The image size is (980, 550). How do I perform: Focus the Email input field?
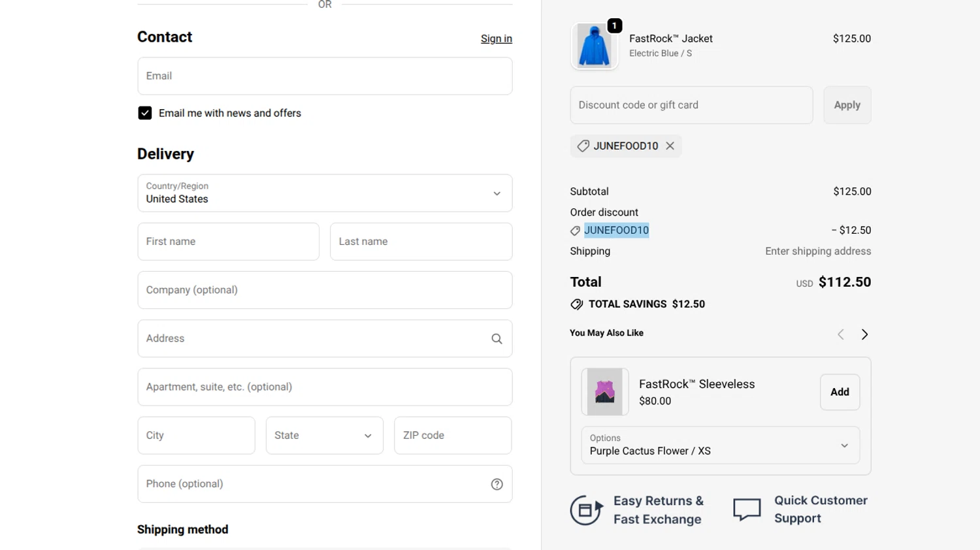[325, 76]
